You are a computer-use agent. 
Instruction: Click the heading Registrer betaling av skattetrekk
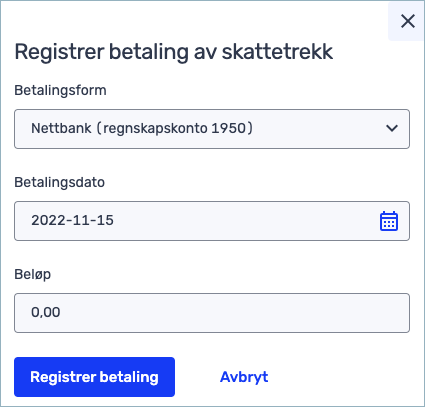point(174,52)
